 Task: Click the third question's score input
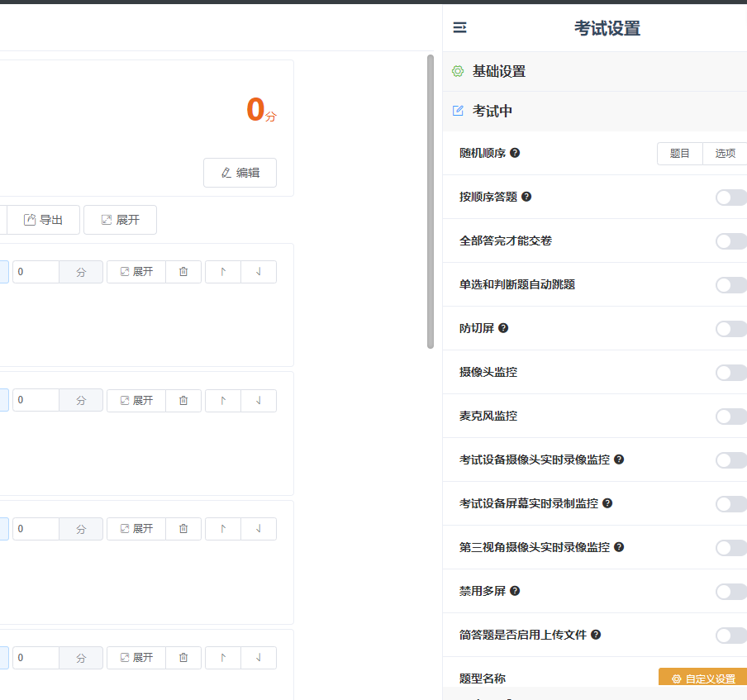pos(36,529)
